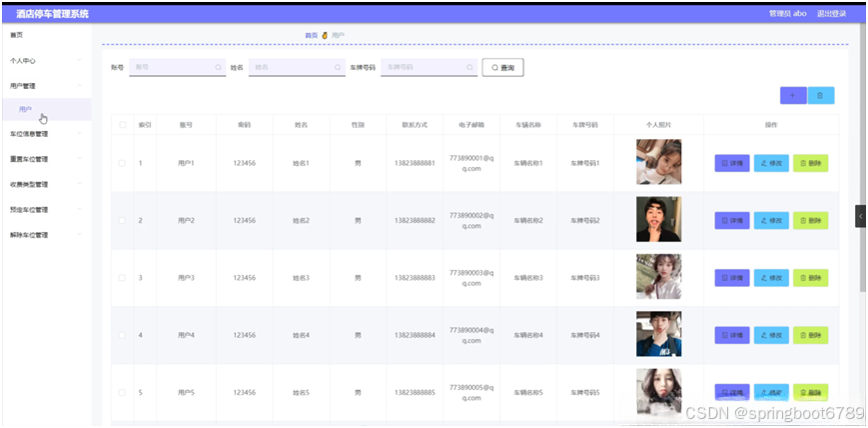Viewport: 868px width, 428px height.
Task: Collapse 用户管理 using its chevron
Action: point(80,85)
